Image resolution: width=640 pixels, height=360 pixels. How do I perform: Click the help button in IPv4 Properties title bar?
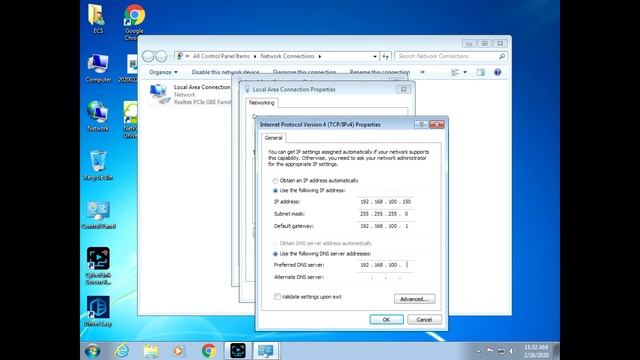click(x=421, y=124)
